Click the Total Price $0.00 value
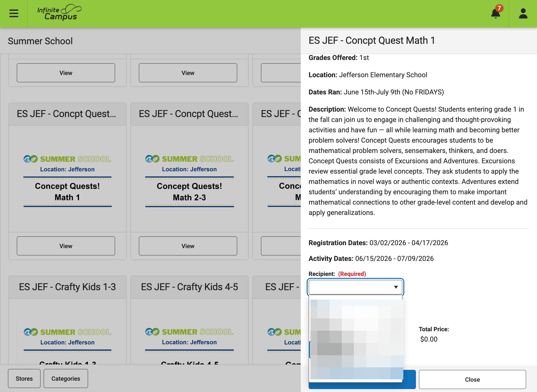The image size is (537, 392). [429, 339]
